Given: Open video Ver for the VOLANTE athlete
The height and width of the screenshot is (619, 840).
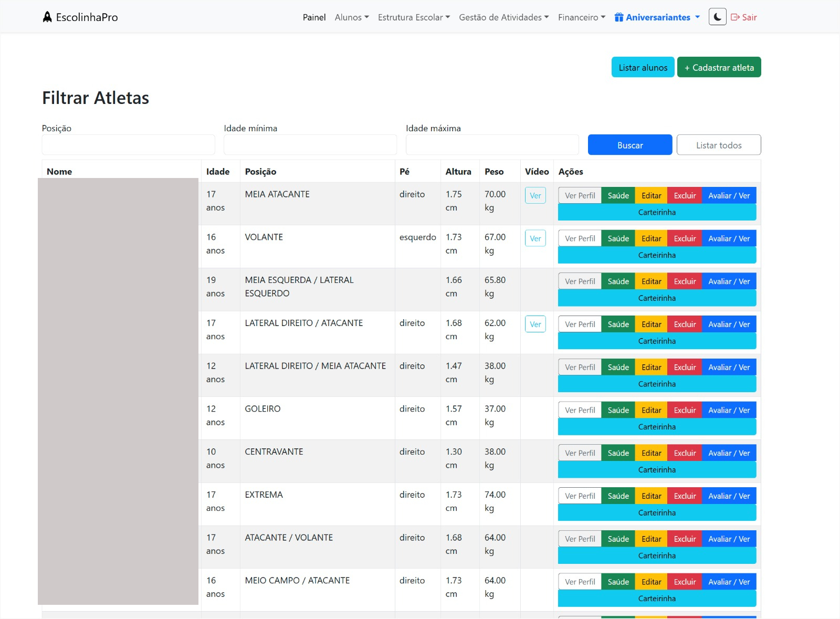Looking at the screenshot, I should pyautogui.click(x=535, y=238).
